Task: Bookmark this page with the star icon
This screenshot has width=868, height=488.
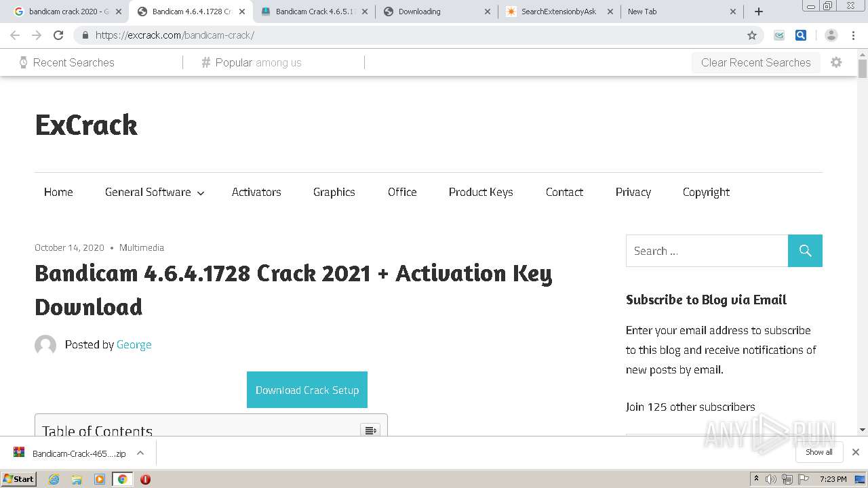Action: point(751,35)
